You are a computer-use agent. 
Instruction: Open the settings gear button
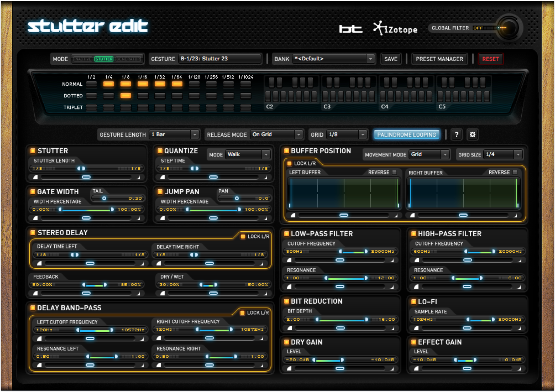click(472, 135)
